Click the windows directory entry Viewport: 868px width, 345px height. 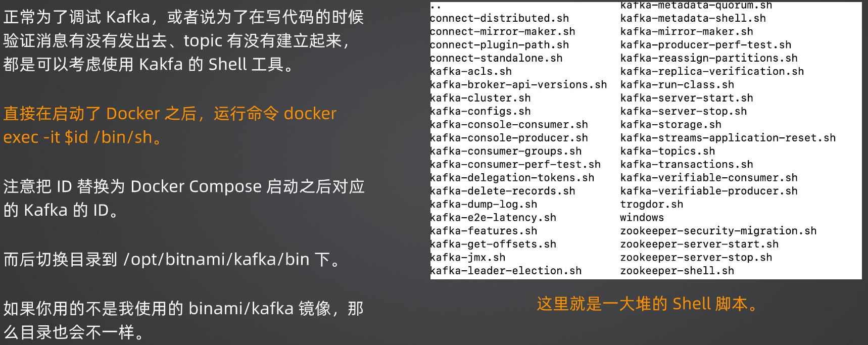pyautogui.click(x=642, y=218)
